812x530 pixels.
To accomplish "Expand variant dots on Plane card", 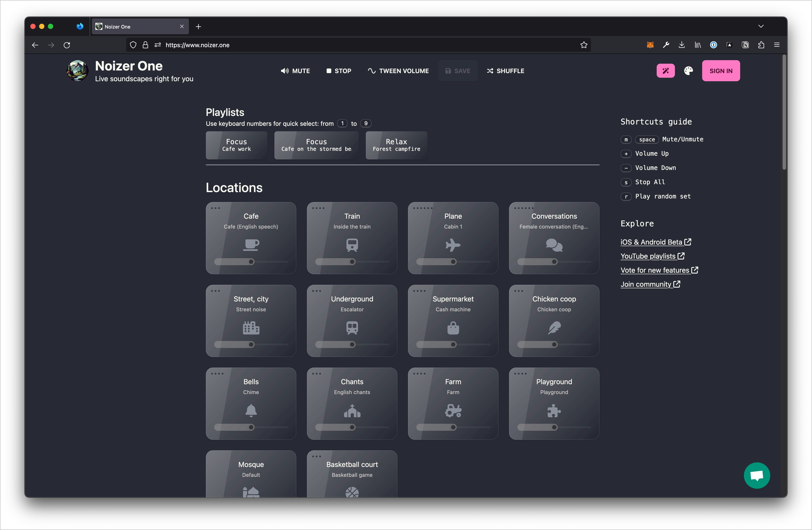I will tap(423, 208).
